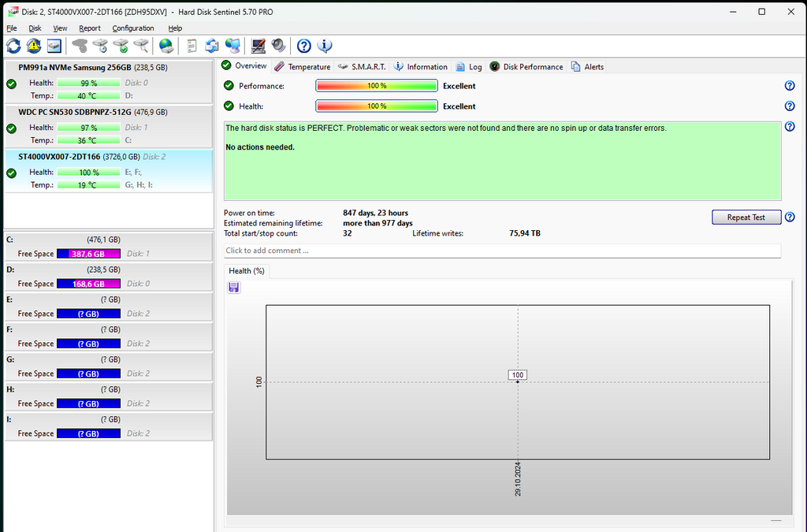This screenshot has height=532, width=807.
Task: Click the add comment field
Action: tap(502, 251)
